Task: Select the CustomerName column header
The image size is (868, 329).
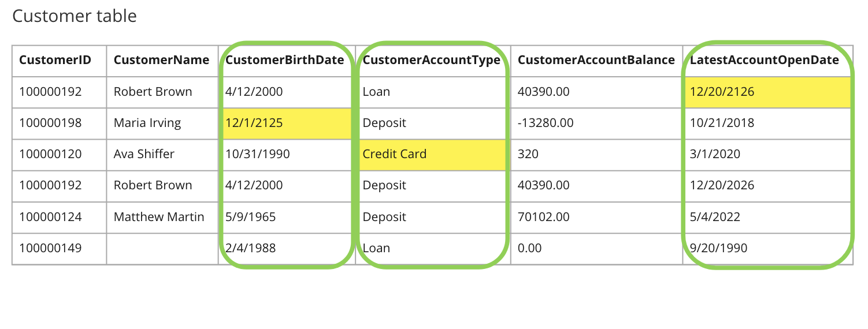Action: (161, 60)
